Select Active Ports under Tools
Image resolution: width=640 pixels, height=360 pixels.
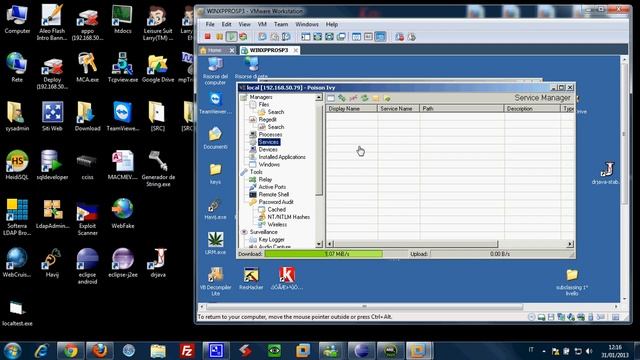[x=272, y=187]
